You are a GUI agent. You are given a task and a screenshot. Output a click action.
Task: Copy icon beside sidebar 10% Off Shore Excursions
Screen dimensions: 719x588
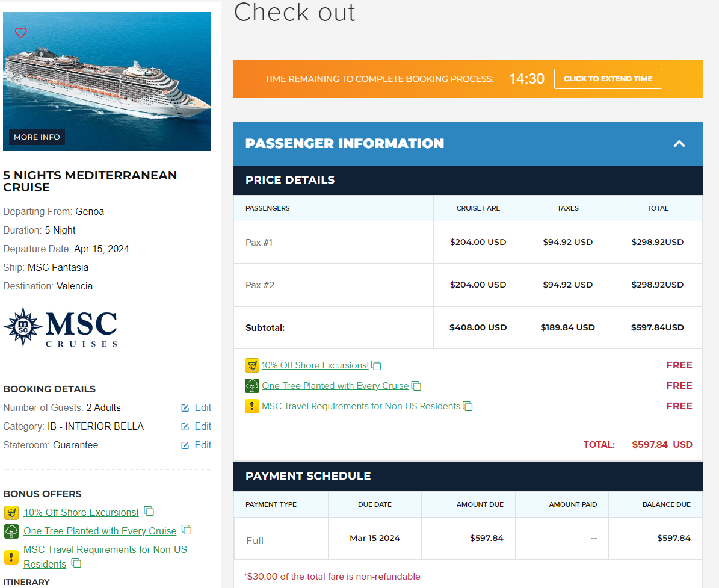(x=149, y=511)
